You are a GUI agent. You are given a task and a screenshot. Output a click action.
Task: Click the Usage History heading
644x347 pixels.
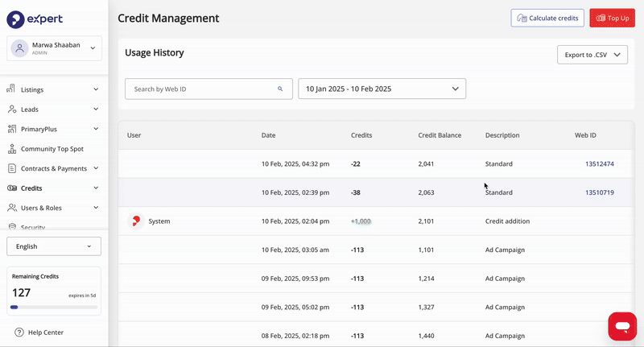(x=155, y=52)
